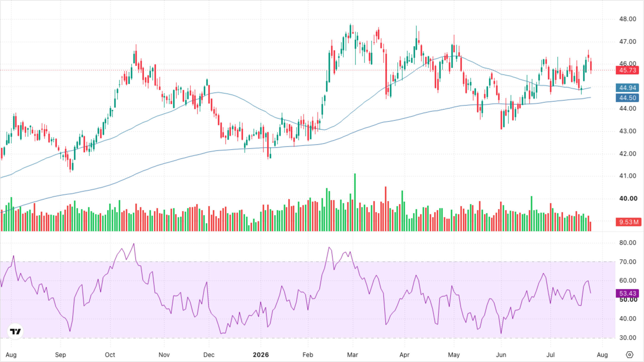644x362 pixels.
Task: Click the 48.00 price scale label
Action: [x=628, y=19]
